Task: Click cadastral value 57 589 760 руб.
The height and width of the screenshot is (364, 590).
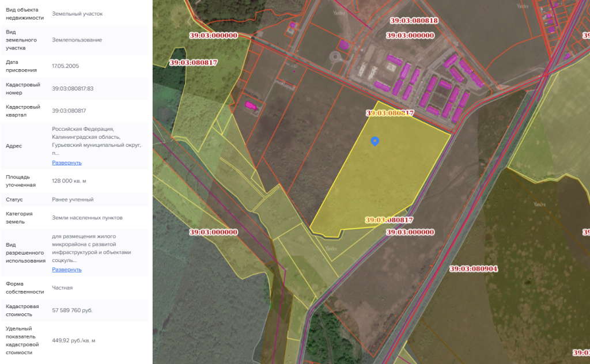Action: (72, 310)
